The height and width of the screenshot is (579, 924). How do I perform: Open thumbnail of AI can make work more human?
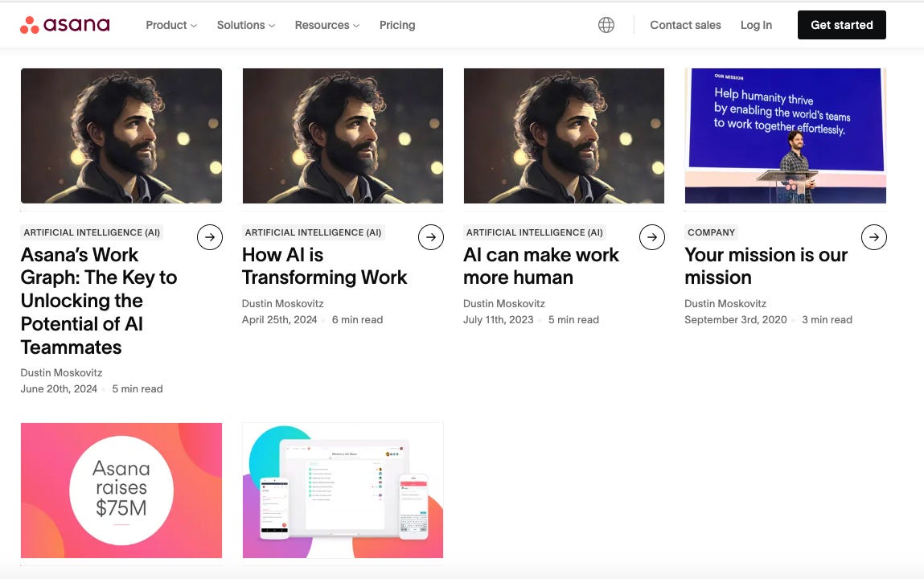point(564,136)
